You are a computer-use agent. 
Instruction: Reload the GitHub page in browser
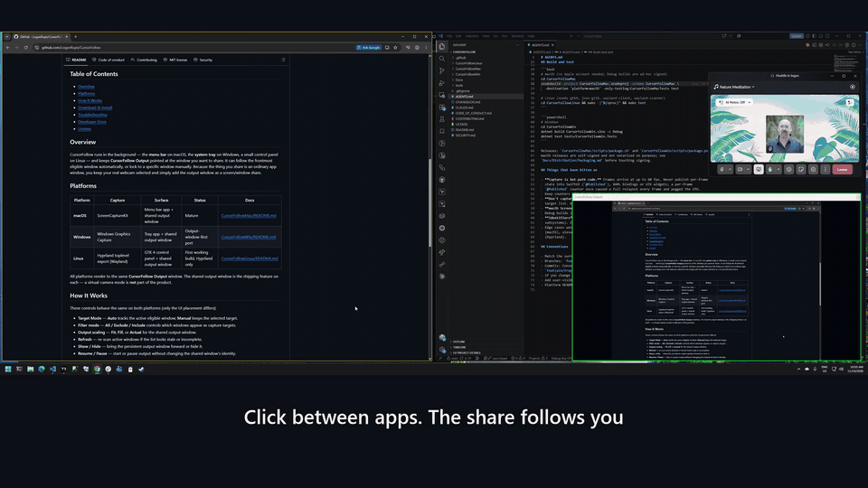25,48
